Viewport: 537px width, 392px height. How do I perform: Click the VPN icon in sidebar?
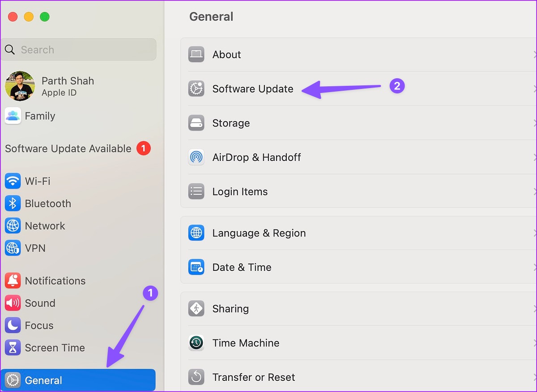pos(13,248)
